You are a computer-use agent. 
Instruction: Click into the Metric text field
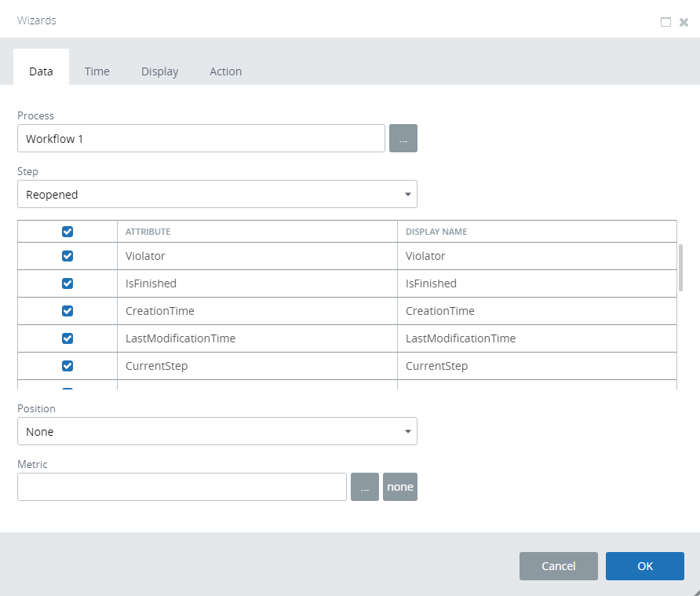[x=182, y=487]
